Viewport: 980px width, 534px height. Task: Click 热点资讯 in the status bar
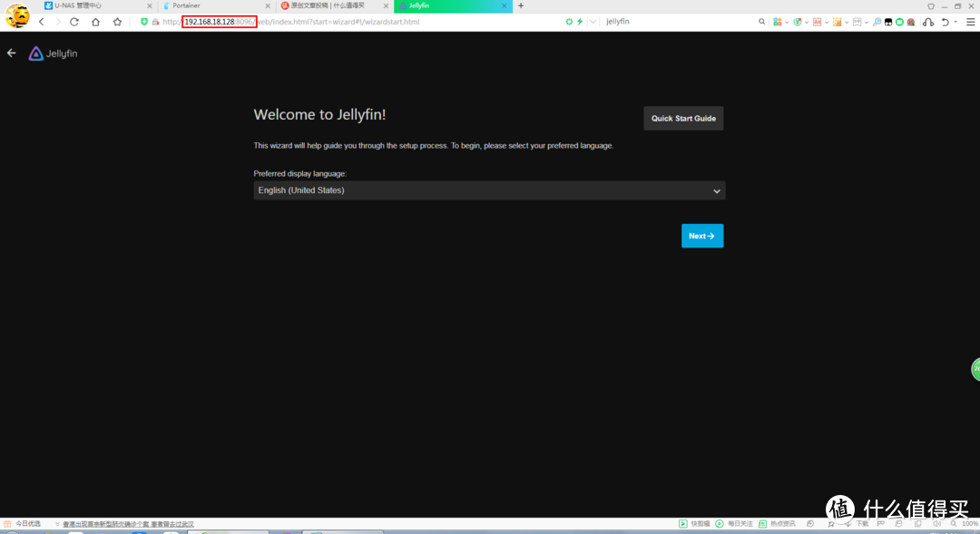(777, 524)
